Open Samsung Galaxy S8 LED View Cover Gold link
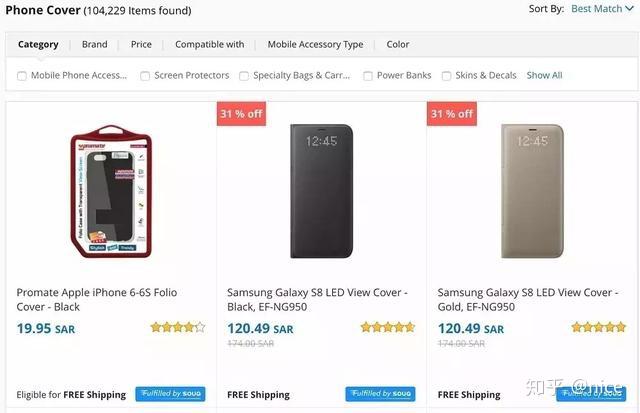 [524, 299]
